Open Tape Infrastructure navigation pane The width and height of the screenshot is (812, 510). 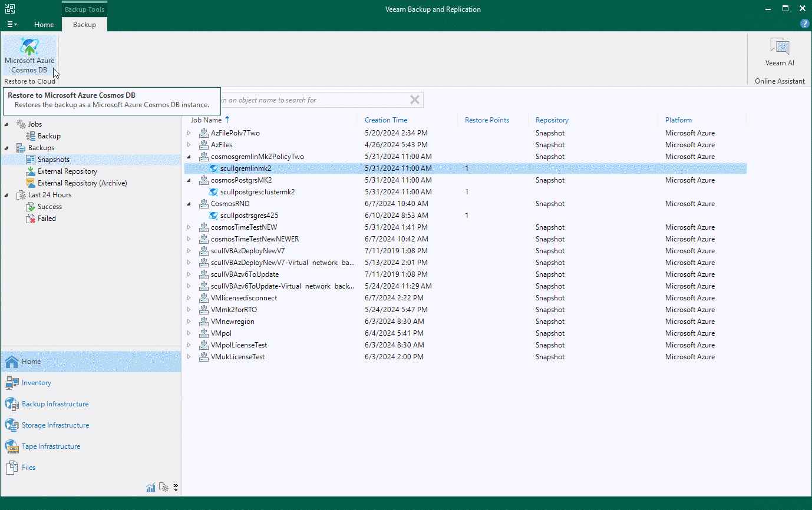(91, 446)
